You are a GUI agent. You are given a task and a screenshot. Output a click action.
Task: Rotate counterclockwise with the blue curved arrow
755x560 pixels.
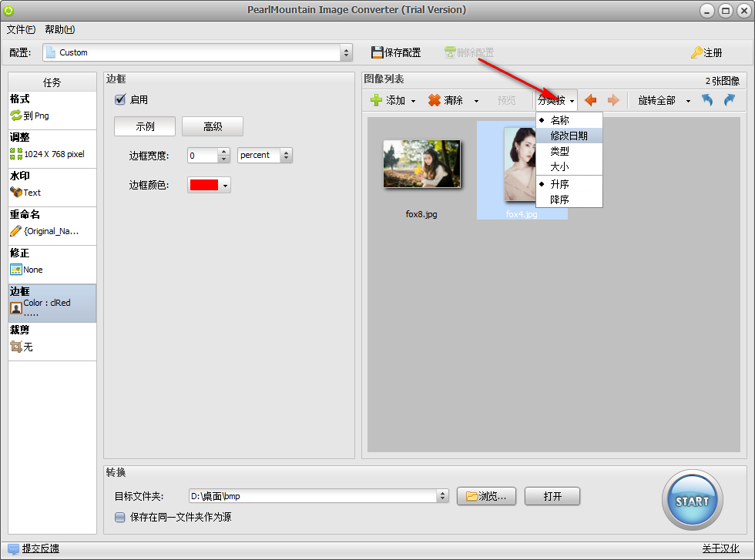click(x=707, y=100)
